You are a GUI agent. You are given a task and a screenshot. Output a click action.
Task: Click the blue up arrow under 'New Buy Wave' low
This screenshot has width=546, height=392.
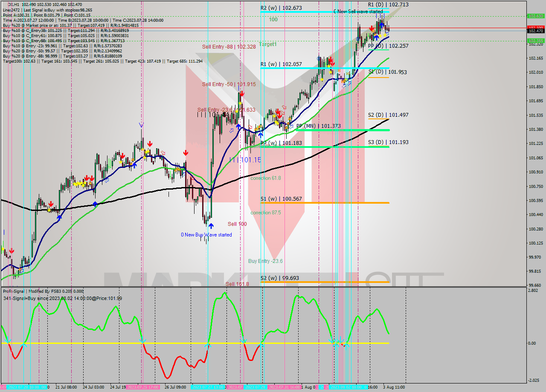[211, 226]
